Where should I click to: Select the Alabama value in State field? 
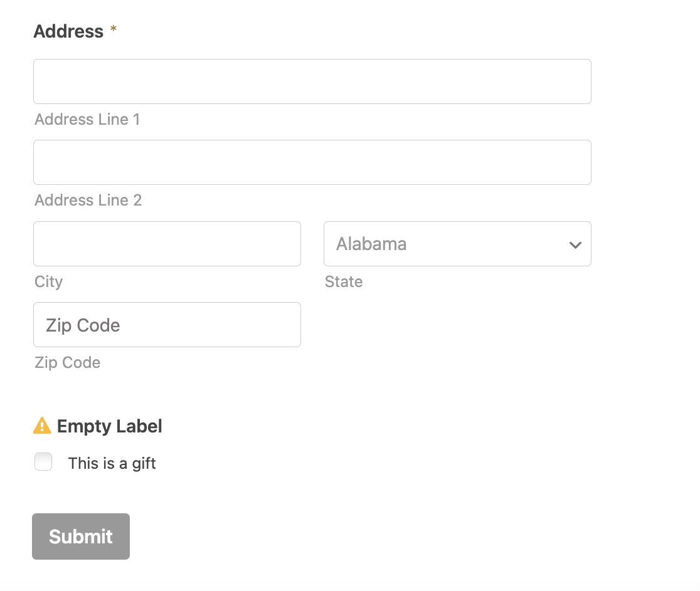click(x=371, y=244)
